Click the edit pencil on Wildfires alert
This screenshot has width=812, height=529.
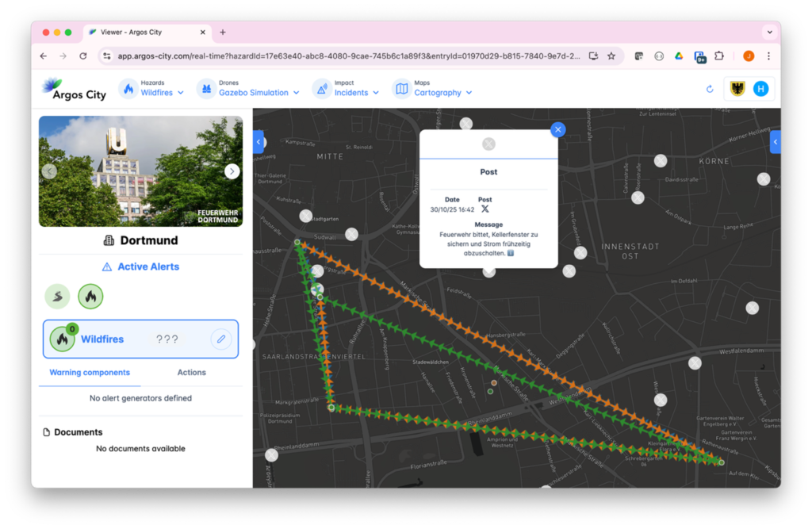(x=221, y=339)
